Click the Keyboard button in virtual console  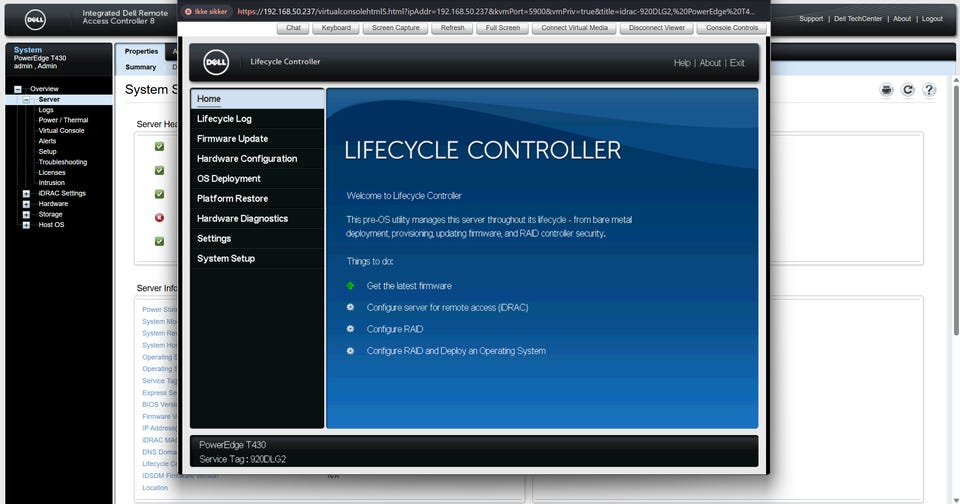tap(336, 28)
